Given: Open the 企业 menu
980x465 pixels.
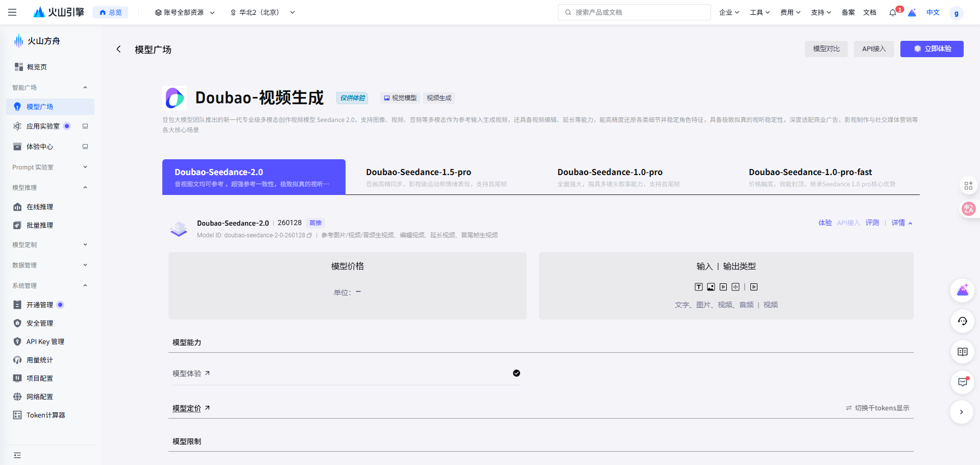Looking at the screenshot, I should 729,12.
